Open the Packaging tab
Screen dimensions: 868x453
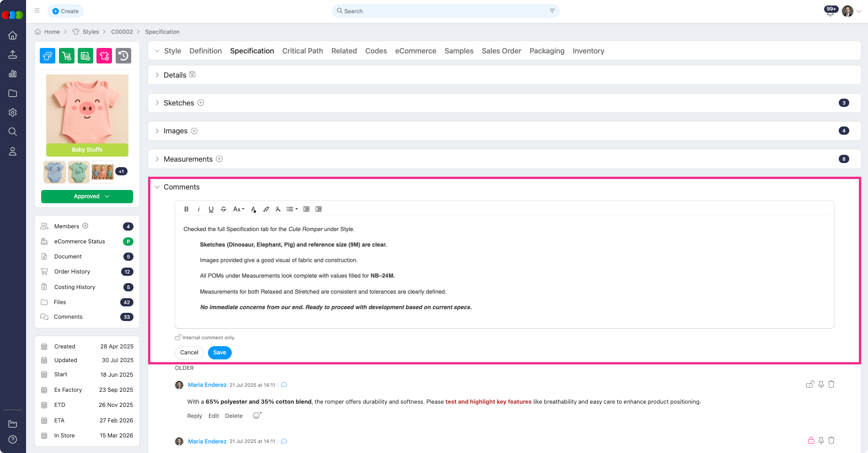click(x=547, y=51)
